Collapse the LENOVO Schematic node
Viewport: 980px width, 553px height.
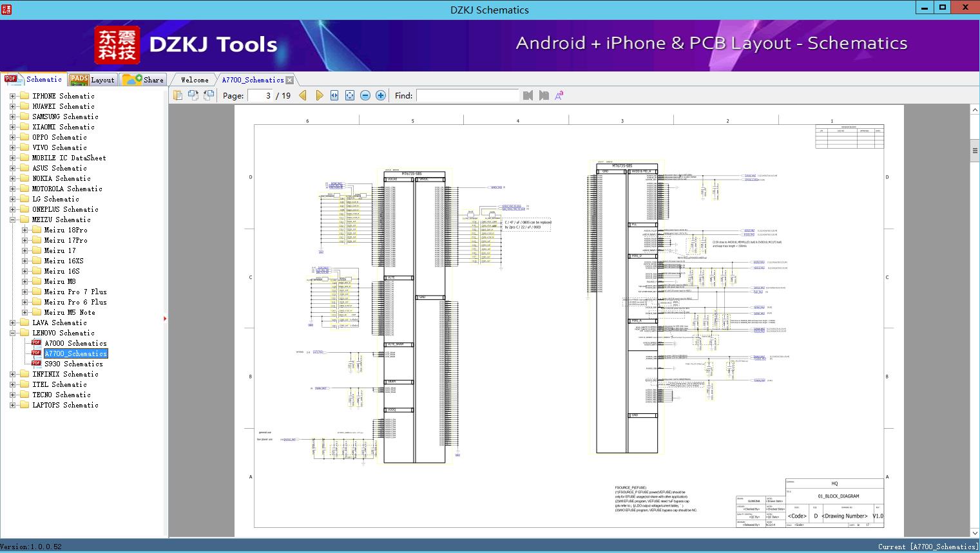(12, 333)
